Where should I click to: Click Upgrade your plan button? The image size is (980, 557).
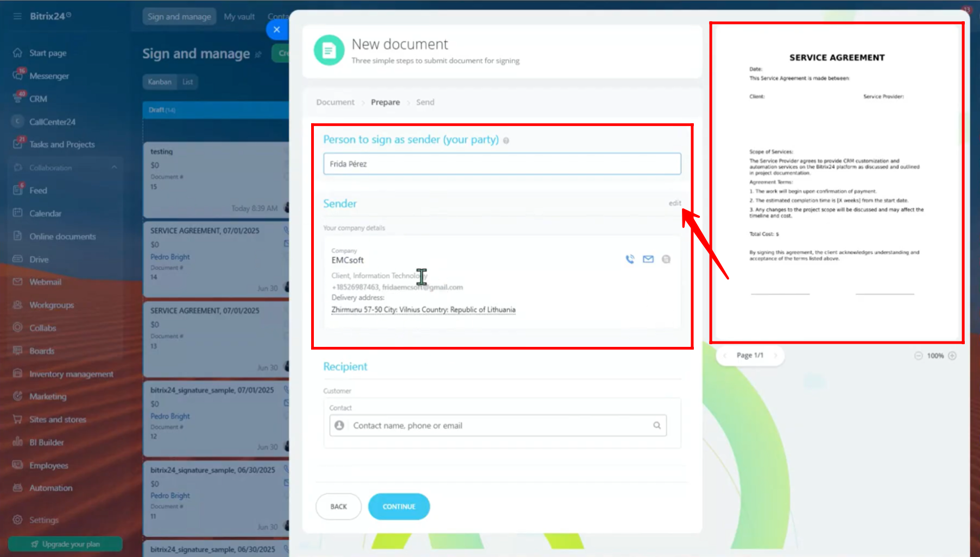pyautogui.click(x=65, y=544)
